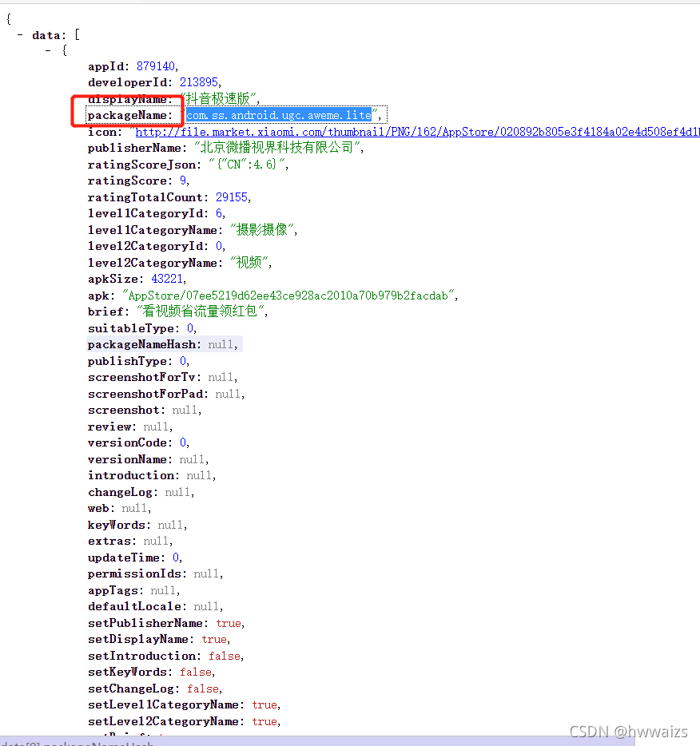This screenshot has width=700, height=746.
Task: Click the versionCode value 0
Action: (183, 443)
